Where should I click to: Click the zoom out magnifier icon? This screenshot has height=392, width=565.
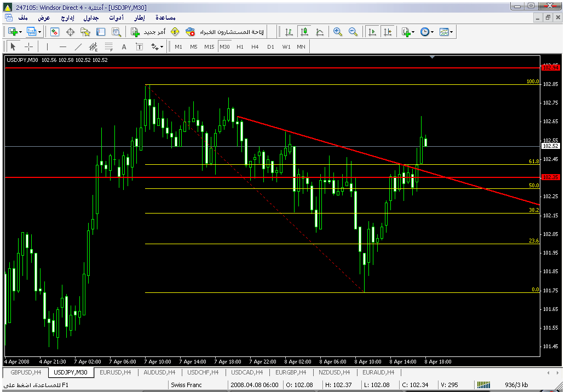pos(353,32)
